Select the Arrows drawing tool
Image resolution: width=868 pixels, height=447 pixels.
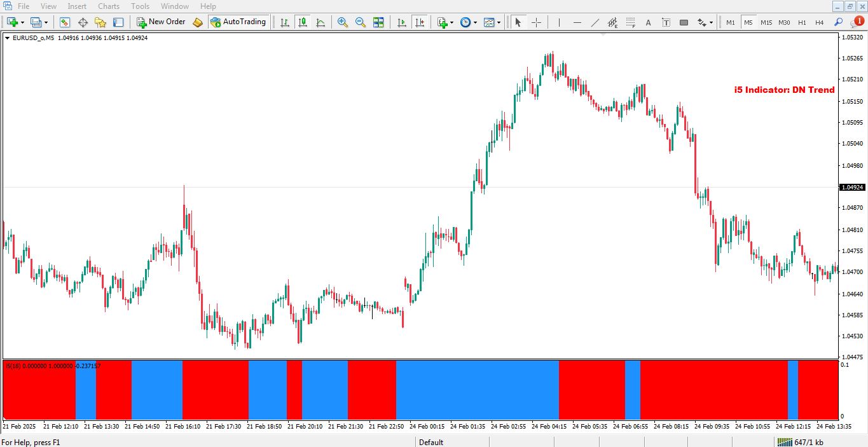pos(701,22)
